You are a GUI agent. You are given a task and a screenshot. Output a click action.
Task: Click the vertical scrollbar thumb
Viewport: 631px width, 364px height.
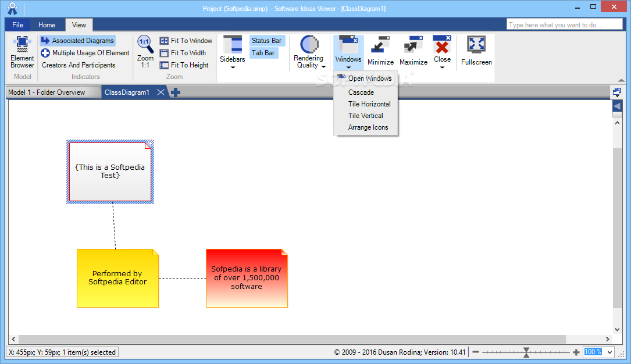[x=617, y=229]
